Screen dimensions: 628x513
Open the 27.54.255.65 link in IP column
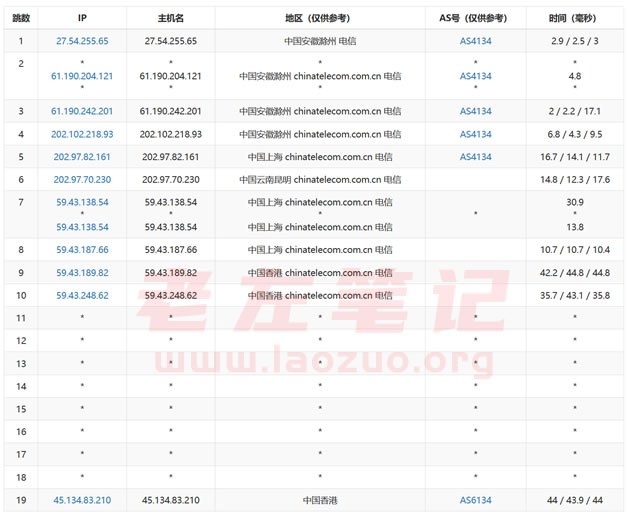[82, 42]
